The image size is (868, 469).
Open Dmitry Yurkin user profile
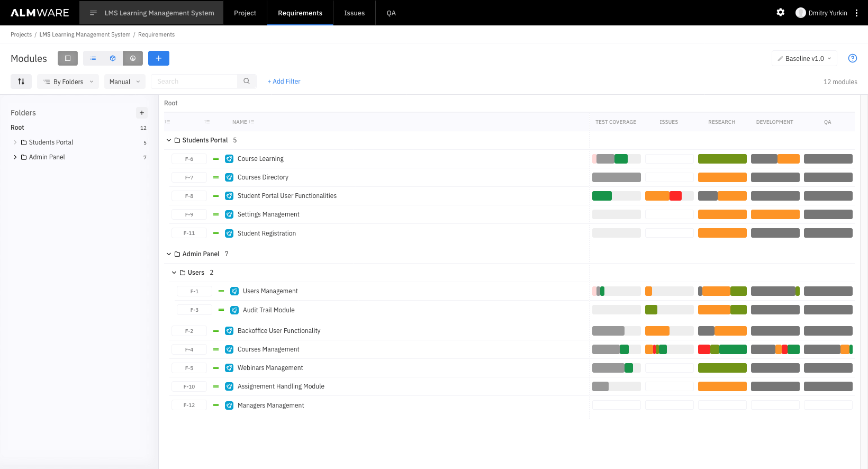click(821, 13)
